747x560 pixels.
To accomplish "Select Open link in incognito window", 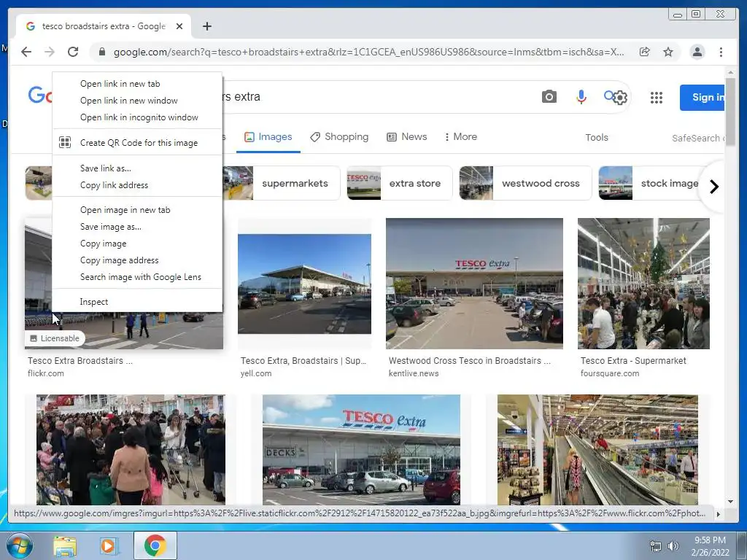I will point(137,117).
